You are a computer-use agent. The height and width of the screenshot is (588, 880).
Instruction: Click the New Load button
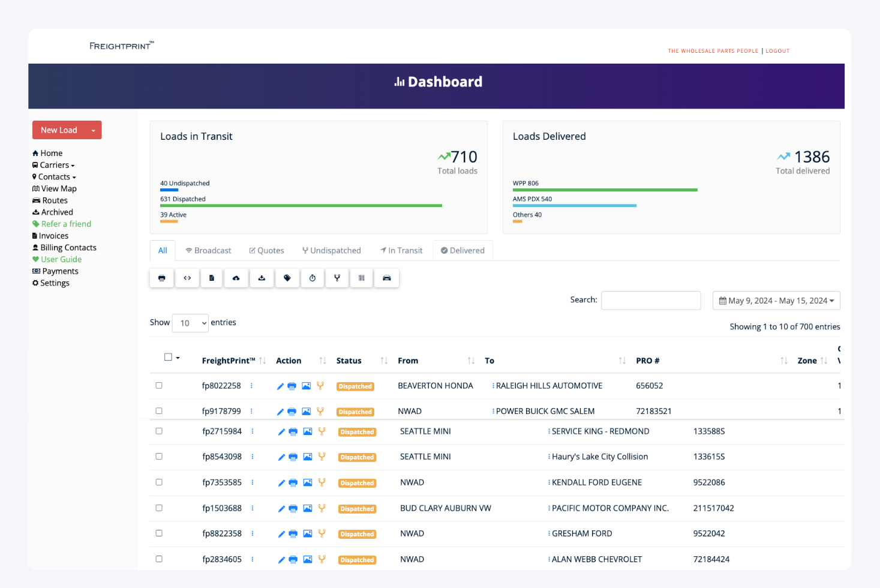(59, 130)
